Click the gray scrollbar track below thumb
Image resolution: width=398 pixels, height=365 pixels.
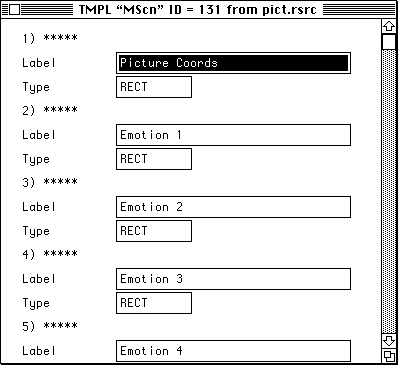click(x=389, y=192)
